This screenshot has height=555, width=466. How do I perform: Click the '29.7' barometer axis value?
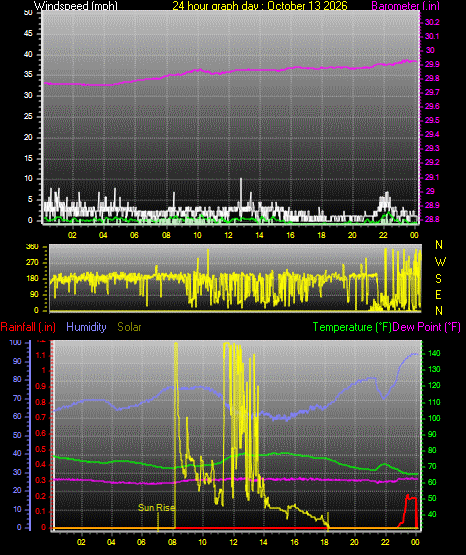pos(432,92)
